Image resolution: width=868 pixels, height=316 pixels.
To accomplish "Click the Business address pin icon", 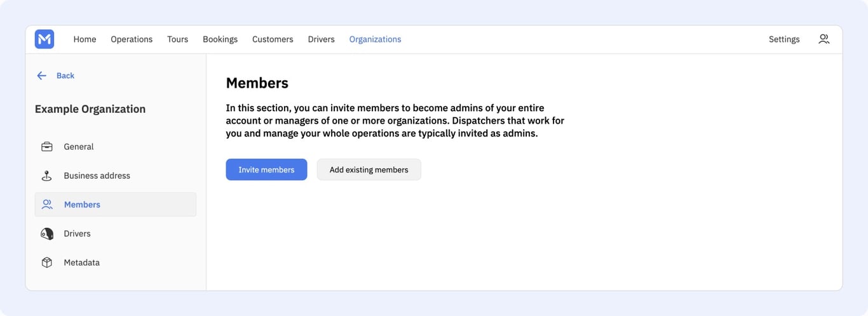I will point(47,176).
